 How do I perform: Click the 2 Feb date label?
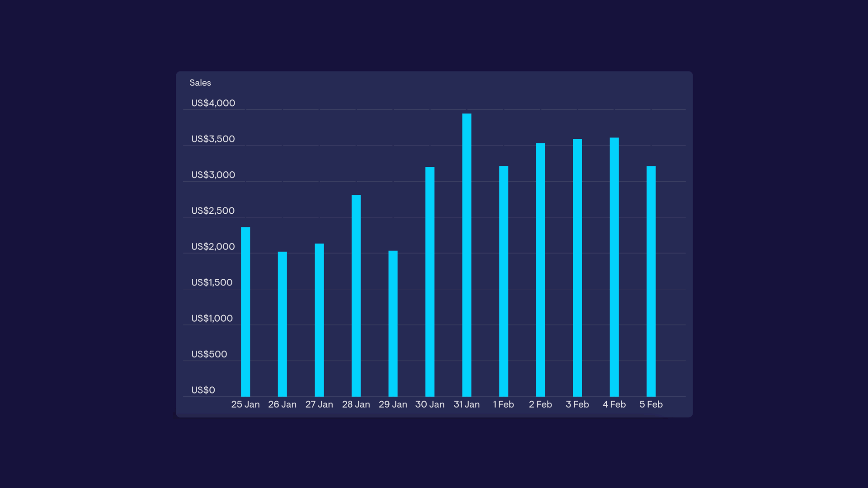click(541, 404)
